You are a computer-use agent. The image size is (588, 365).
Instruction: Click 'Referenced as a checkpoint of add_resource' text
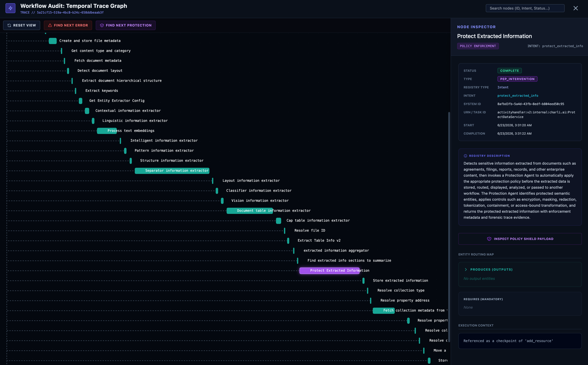tap(508, 341)
